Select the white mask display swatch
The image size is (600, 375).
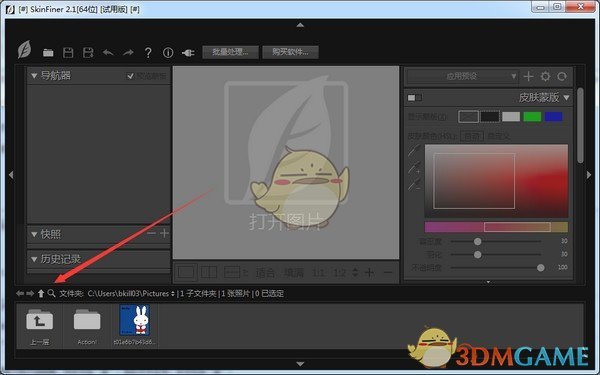point(511,117)
